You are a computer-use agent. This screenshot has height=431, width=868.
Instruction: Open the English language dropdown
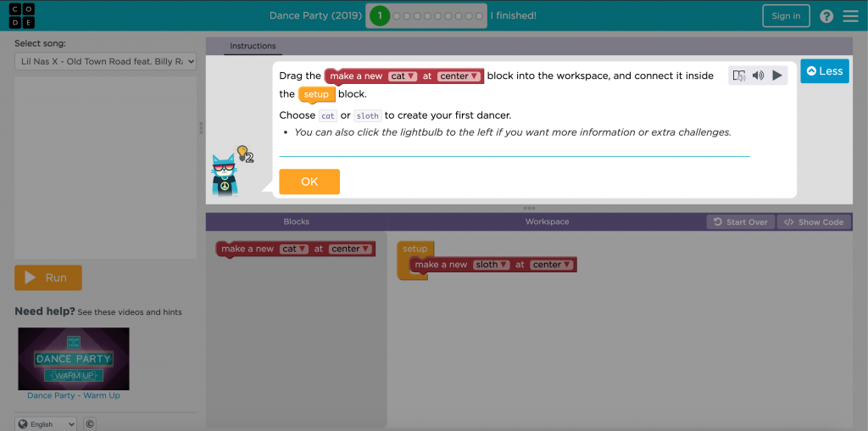[46, 424]
